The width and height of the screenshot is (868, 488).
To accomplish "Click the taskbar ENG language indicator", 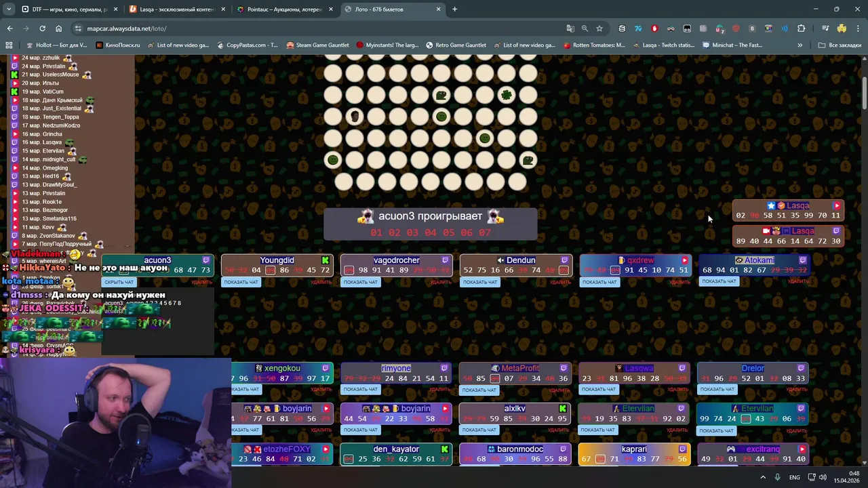I will click(x=795, y=477).
